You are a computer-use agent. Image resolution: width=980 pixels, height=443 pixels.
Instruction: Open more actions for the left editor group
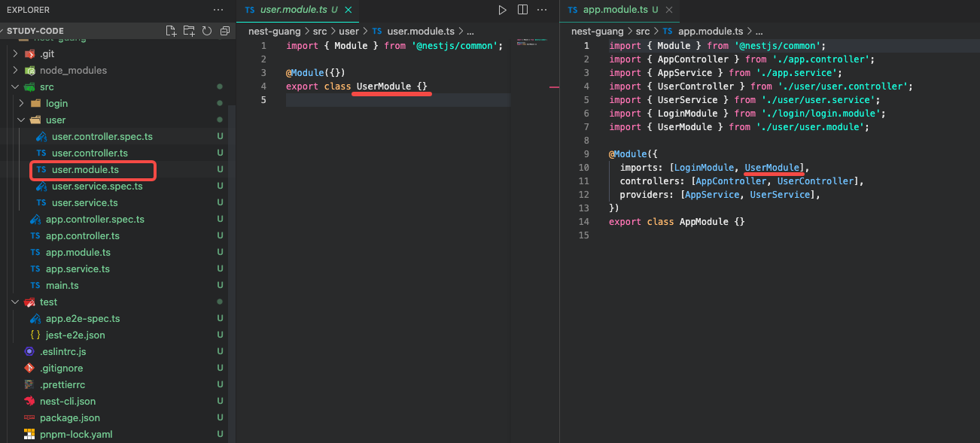coord(543,10)
